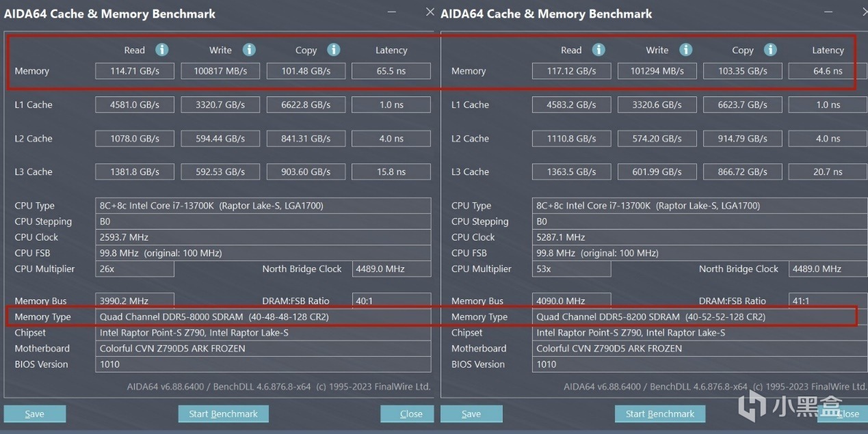Image resolution: width=868 pixels, height=434 pixels.
Task: Click the 64.6 ns Memory Latency field
Action: (828, 71)
